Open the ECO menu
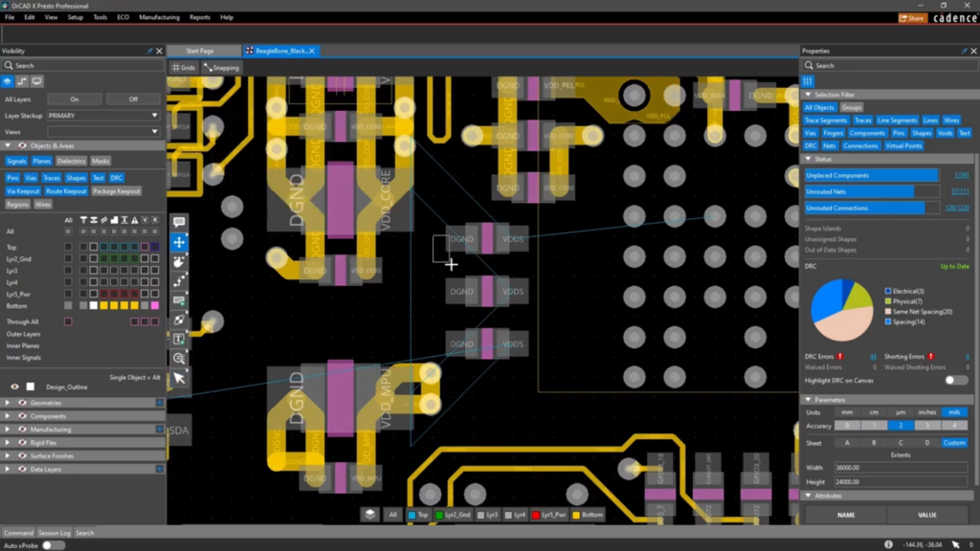 (x=123, y=17)
